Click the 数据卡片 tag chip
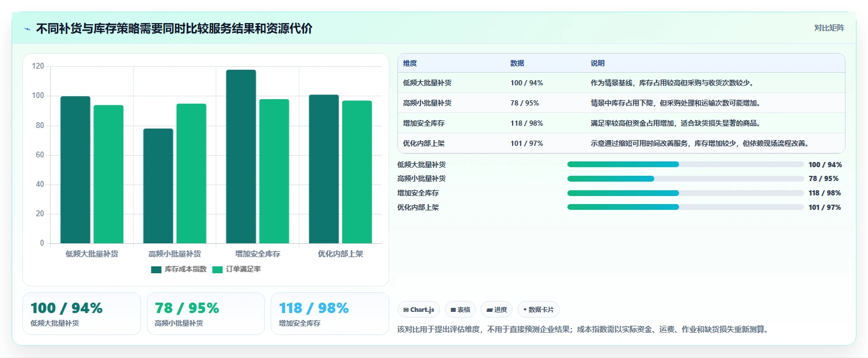This screenshot has width=868, height=358. (x=539, y=310)
